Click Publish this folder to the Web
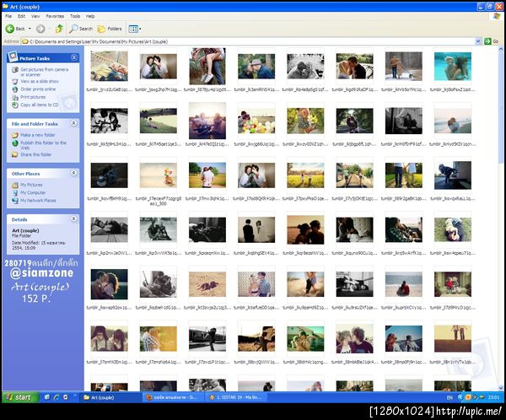Screen dimensions: 506x420 (x=43, y=145)
